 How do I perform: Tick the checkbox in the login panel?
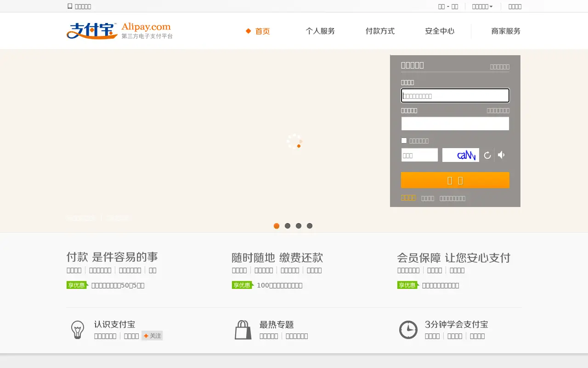[404, 140]
